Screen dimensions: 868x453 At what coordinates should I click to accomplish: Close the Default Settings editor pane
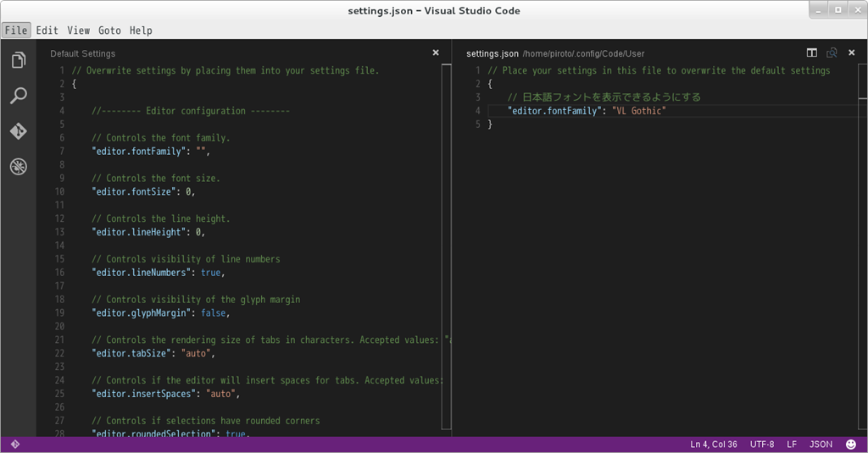pos(436,53)
